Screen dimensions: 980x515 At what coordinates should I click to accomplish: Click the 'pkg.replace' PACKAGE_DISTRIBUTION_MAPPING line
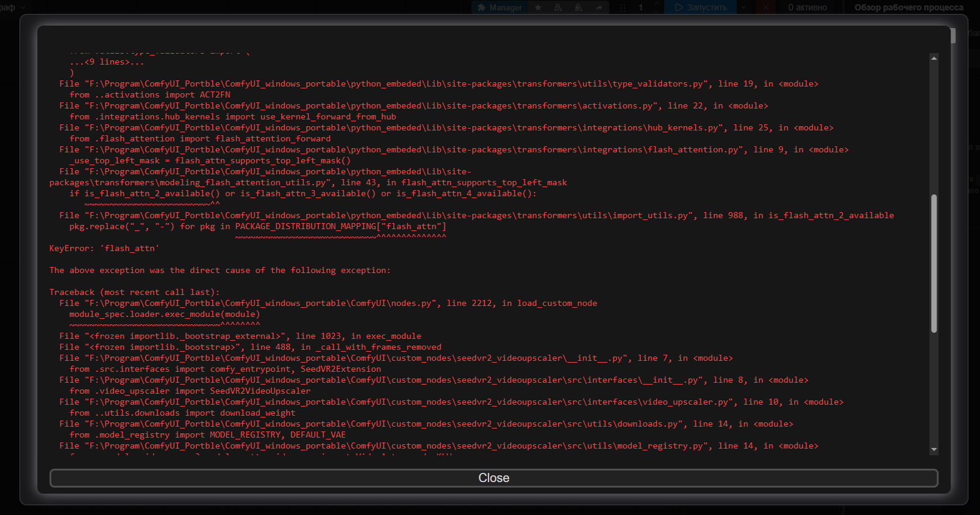[257, 226]
